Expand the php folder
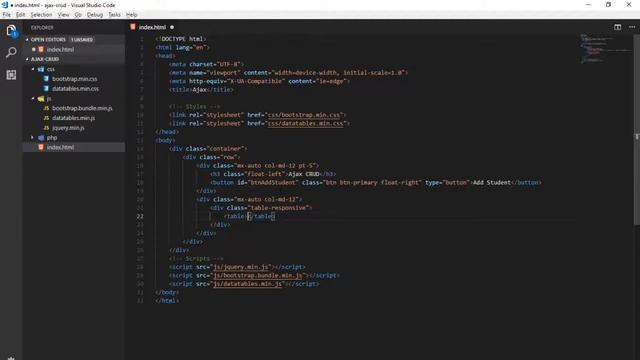This screenshot has width=640, height=360. coord(33,138)
